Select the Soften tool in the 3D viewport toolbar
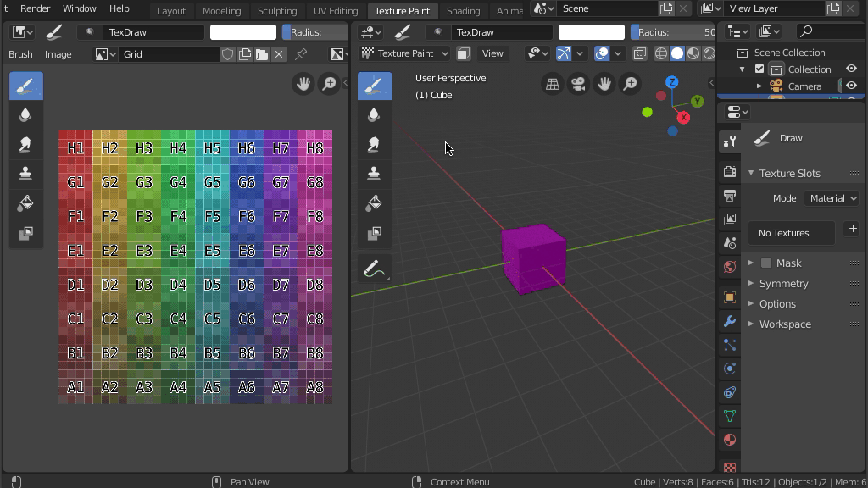The image size is (868, 488). pyautogui.click(x=374, y=115)
